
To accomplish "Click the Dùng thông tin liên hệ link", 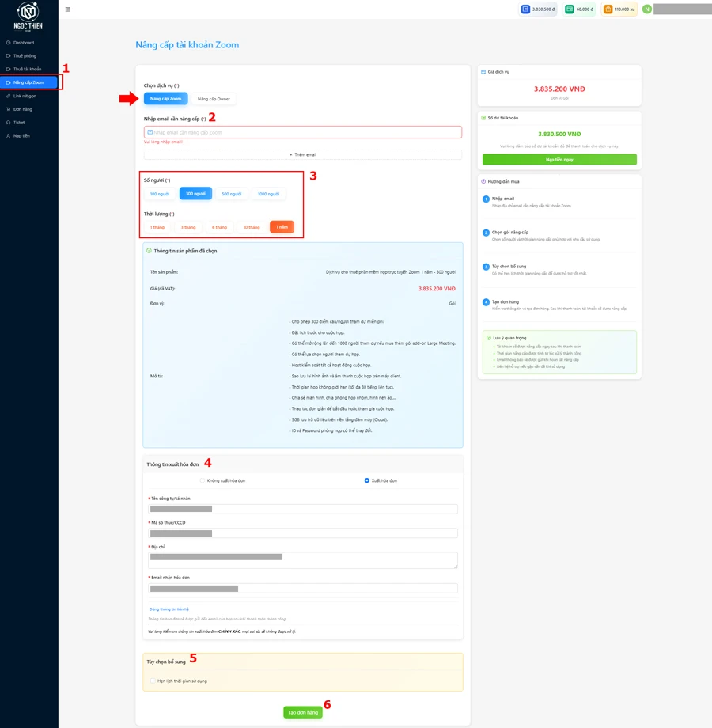I will pyautogui.click(x=169, y=609).
